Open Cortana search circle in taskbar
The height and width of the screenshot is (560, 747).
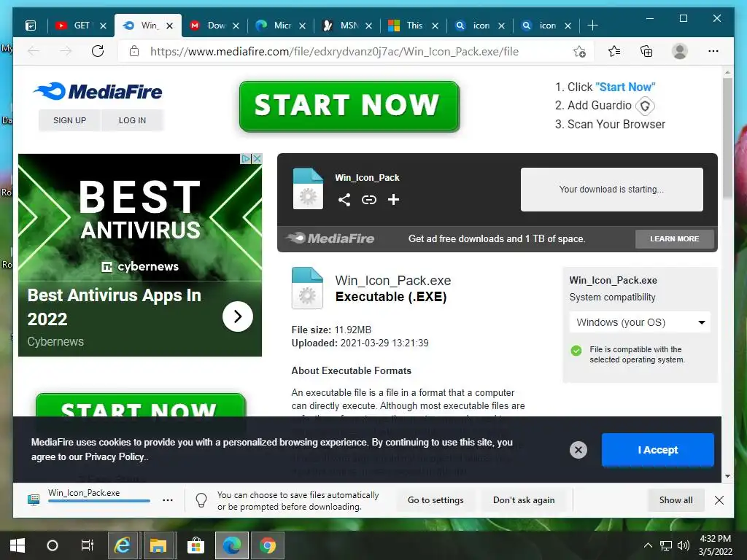pos(53,545)
